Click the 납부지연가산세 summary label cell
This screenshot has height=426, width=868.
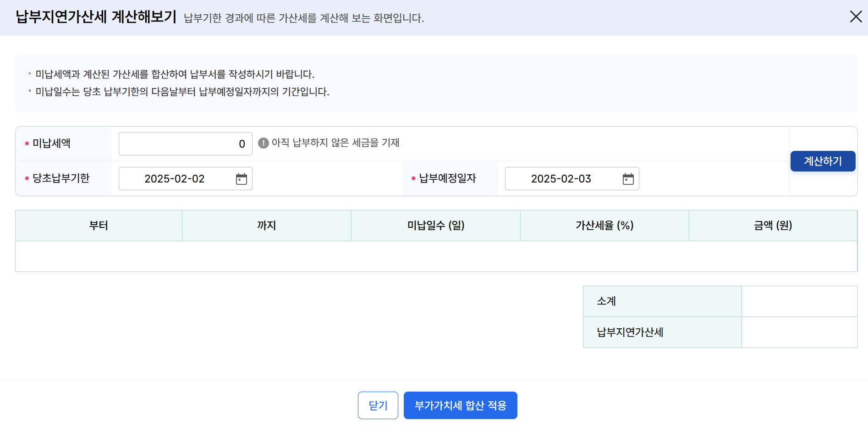(662, 332)
